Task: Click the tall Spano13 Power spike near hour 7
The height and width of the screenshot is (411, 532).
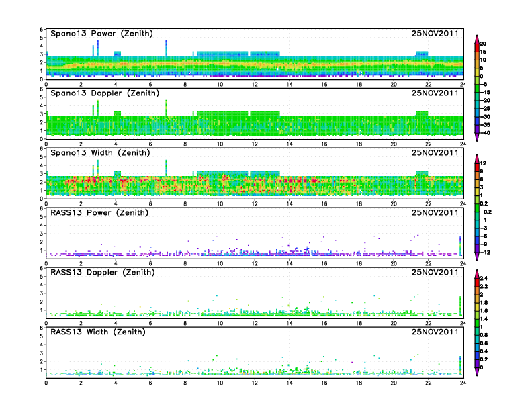Action: tap(167, 48)
